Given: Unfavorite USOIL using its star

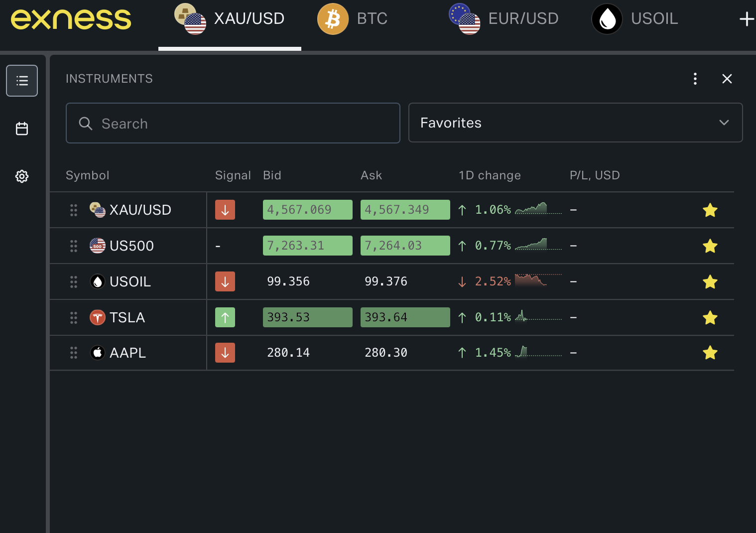Looking at the screenshot, I should [x=710, y=282].
